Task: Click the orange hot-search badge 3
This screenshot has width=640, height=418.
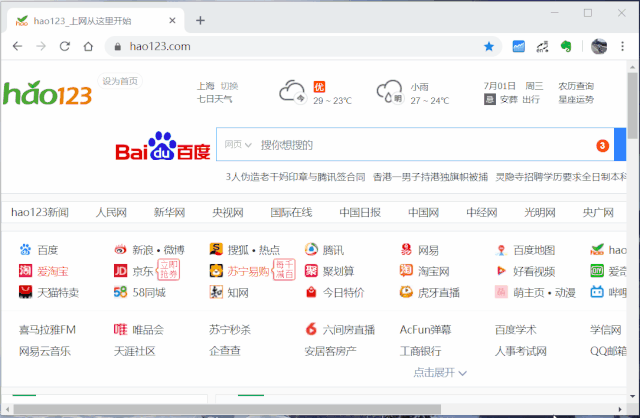Action: tap(602, 146)
